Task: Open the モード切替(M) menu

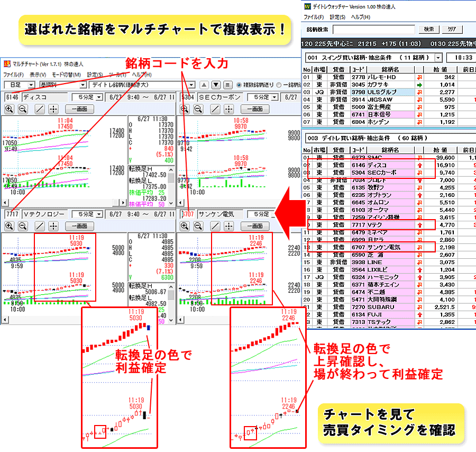Action: click(x=66, y=75)
